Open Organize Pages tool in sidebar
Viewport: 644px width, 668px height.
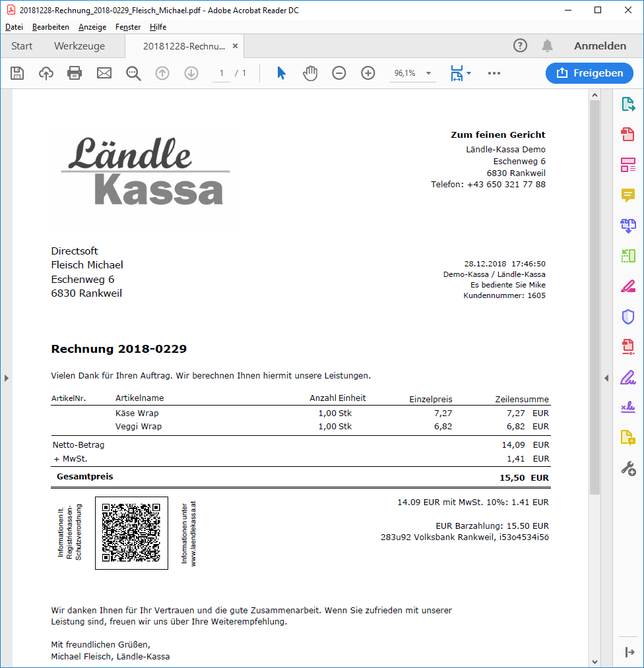628,256
